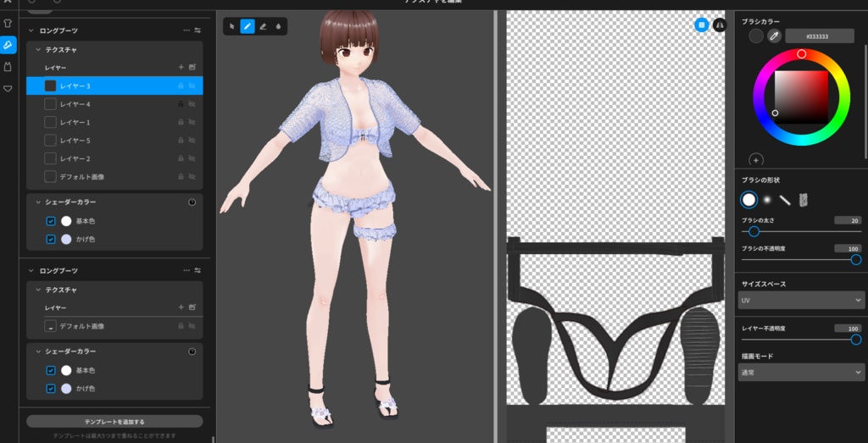The height and width of the screenshot is (443, 868).
Task: Import image in first ロングブーツ texture layers
Action: tap(192, 67)
